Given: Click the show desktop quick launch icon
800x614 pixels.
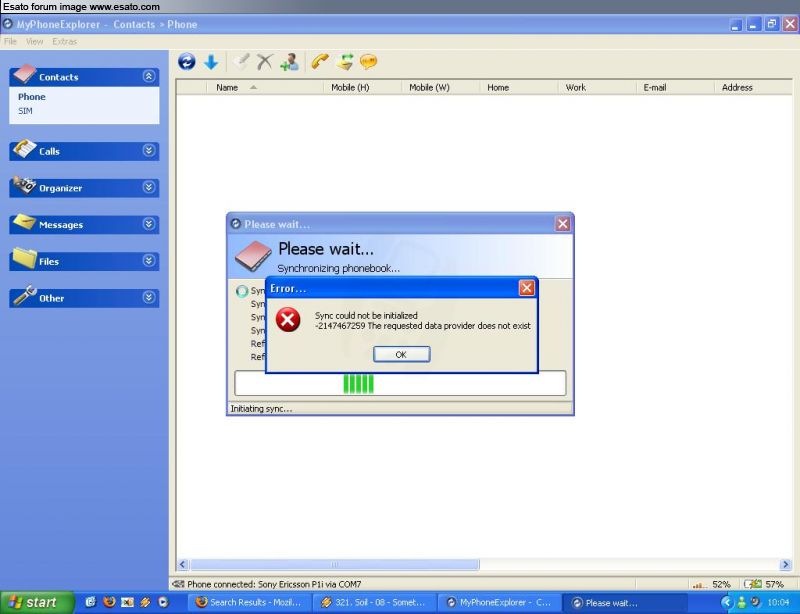Looking at the screenshot, I should click(x=91, y=602).
